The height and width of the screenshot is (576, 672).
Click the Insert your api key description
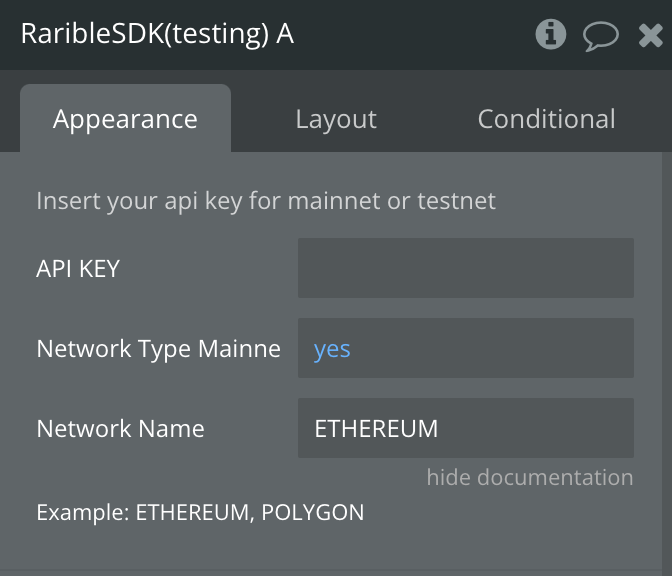[x=266, y=201]
